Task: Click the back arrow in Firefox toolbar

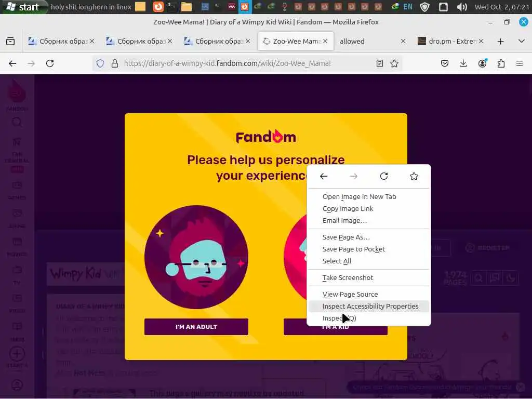Action: click(12, 63)
